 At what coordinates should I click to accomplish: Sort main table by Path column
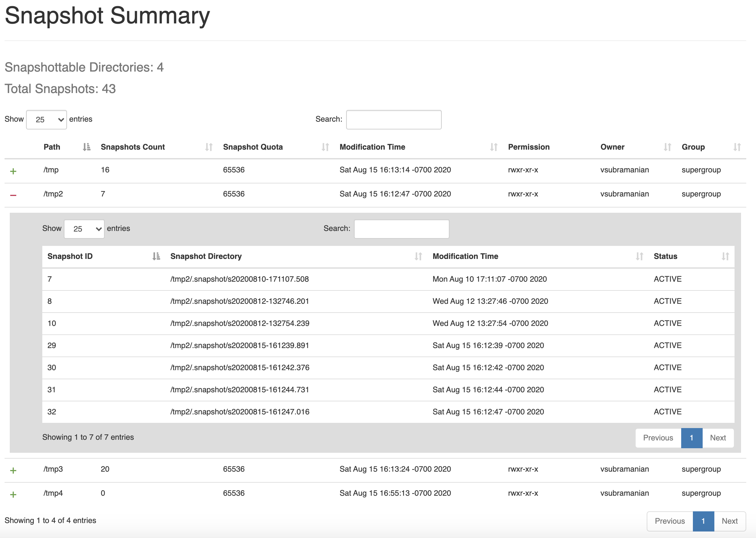(52, 147)
